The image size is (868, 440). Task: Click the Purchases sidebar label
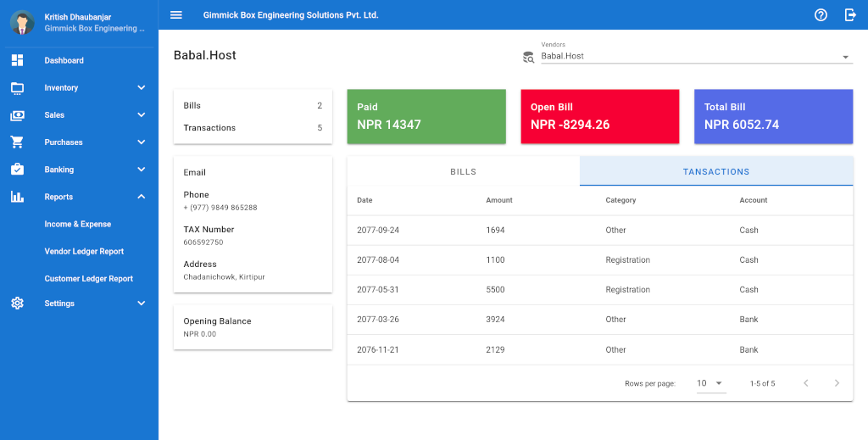click(64, 142)
